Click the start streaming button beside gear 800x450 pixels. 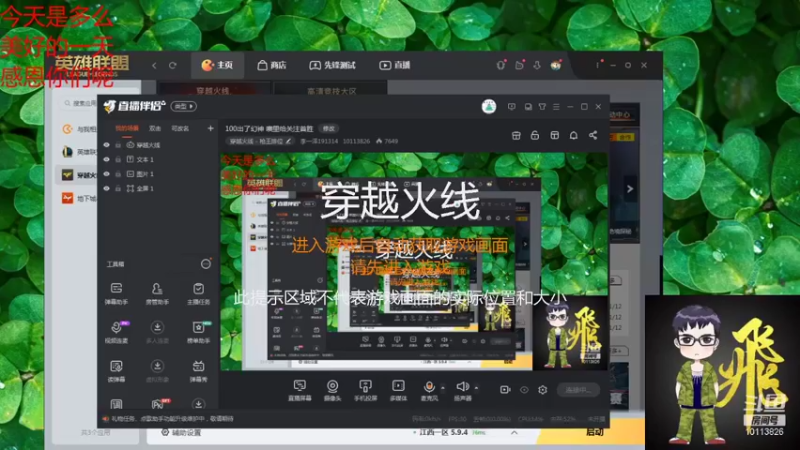[578, 390]
